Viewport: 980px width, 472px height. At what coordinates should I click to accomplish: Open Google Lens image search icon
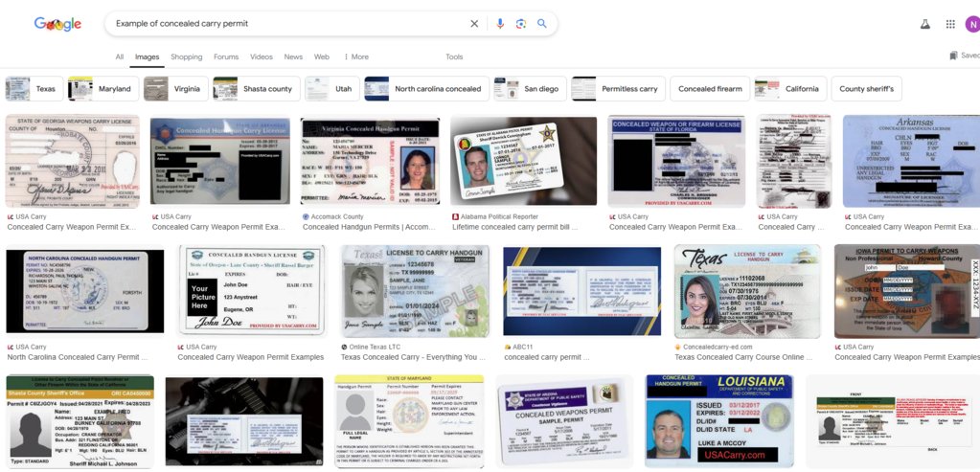(x=520, y=24)
